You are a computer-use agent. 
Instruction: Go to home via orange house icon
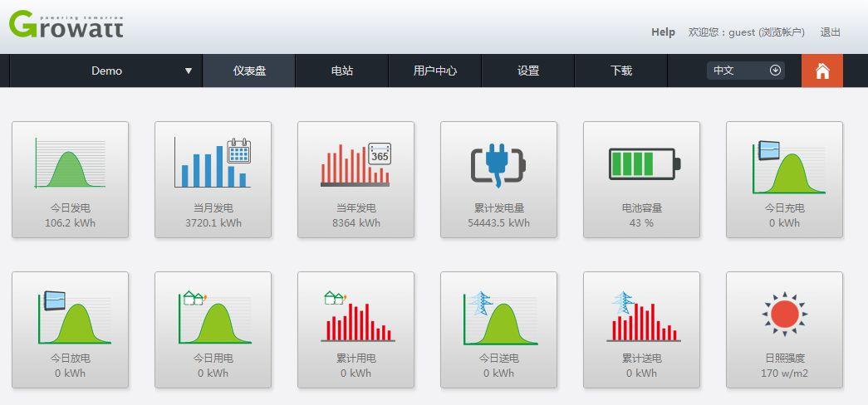pyautogui.click(x=822, y=71)
